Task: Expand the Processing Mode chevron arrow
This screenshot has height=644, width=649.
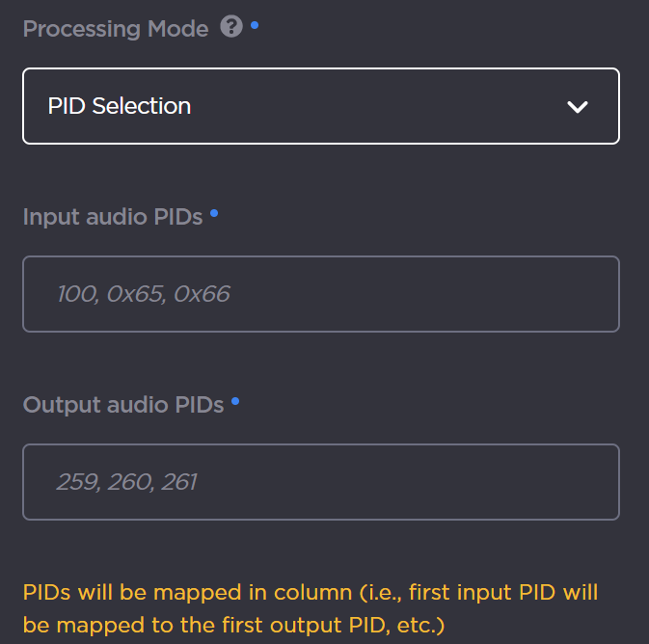Action: point(578,107)
